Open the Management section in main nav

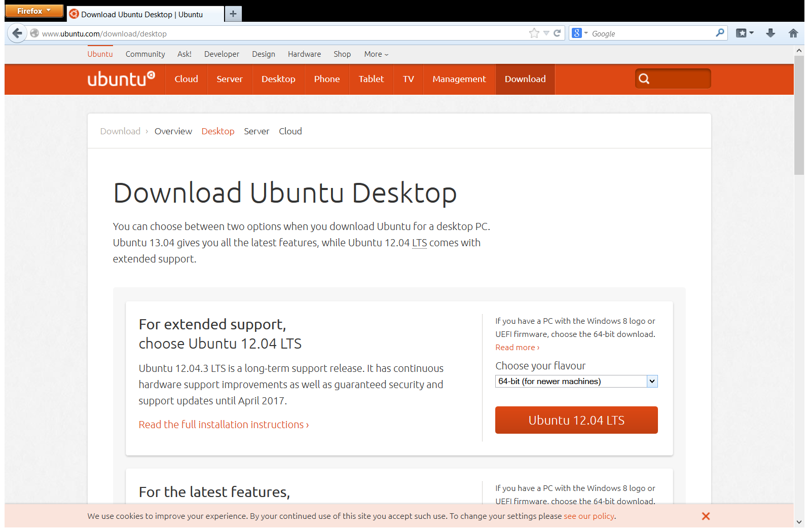[x=459, y=79]
